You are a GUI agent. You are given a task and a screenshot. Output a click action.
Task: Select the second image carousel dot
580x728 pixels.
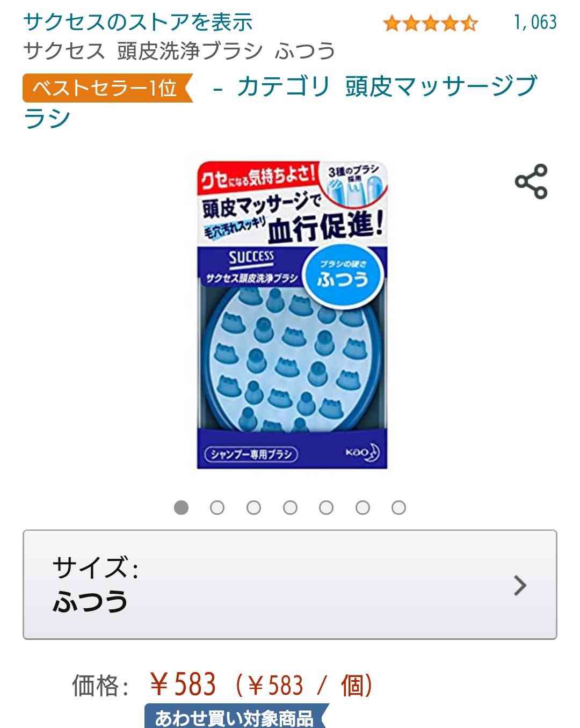tap(217, 507)
